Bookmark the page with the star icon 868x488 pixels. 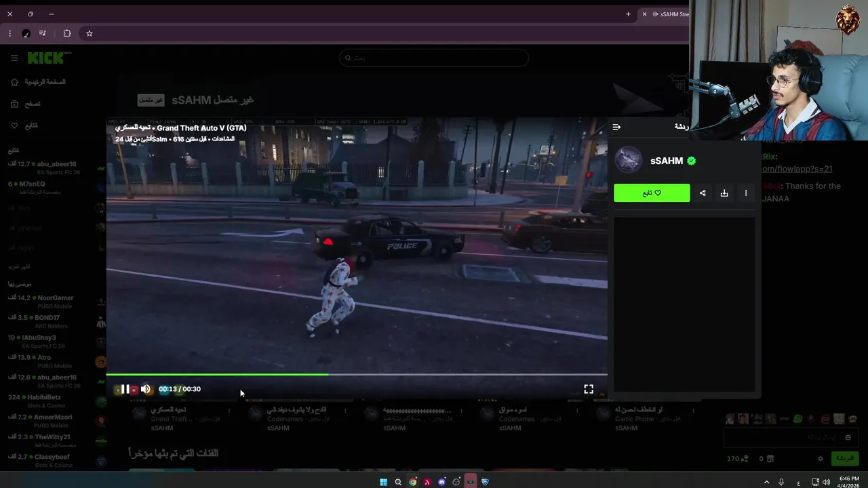tap(89, 33)
